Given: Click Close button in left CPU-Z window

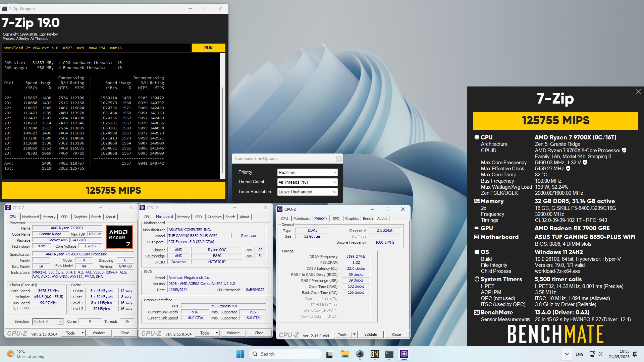Looking at the screenshot, I should coord(125,333).
